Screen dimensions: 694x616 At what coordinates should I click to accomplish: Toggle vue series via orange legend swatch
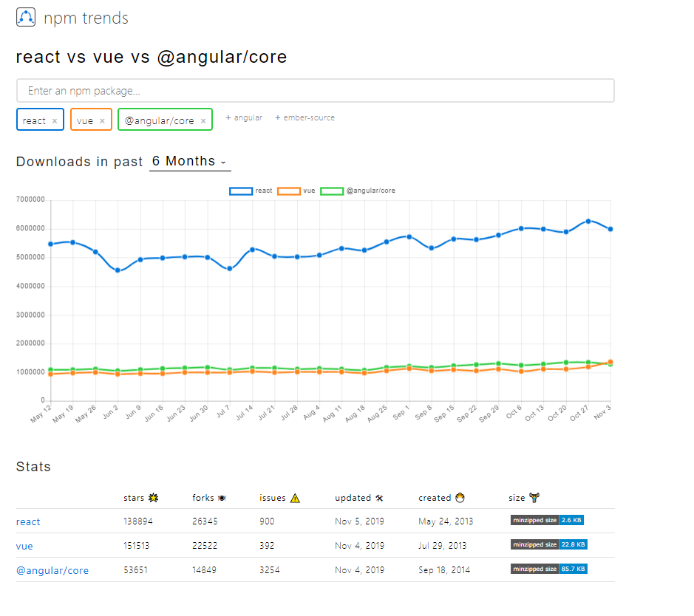click(288, 191)
